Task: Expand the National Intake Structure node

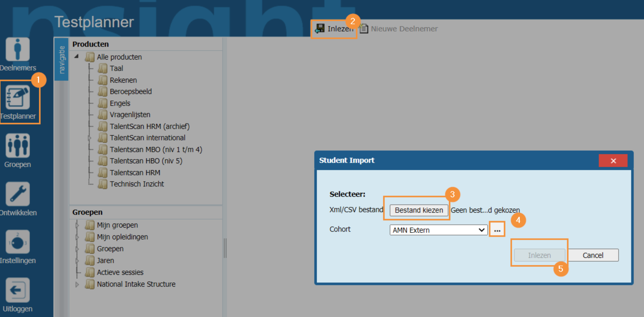Action: (77, 284)
